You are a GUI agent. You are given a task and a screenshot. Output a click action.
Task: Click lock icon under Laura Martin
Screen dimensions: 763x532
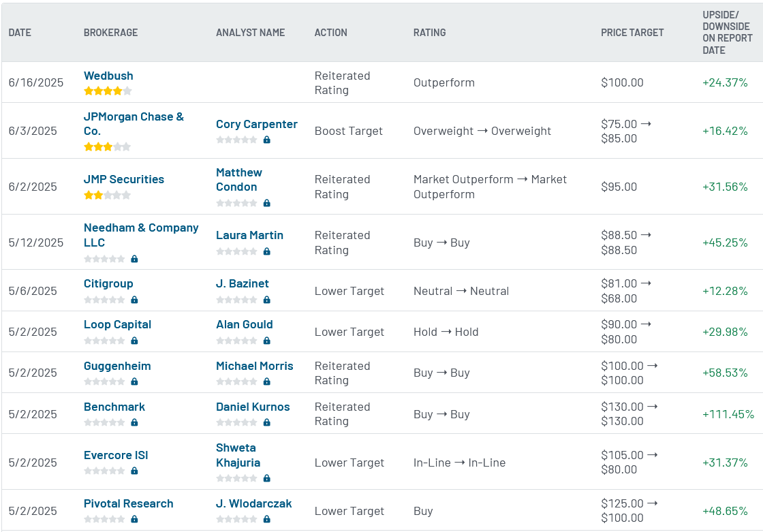266,251
